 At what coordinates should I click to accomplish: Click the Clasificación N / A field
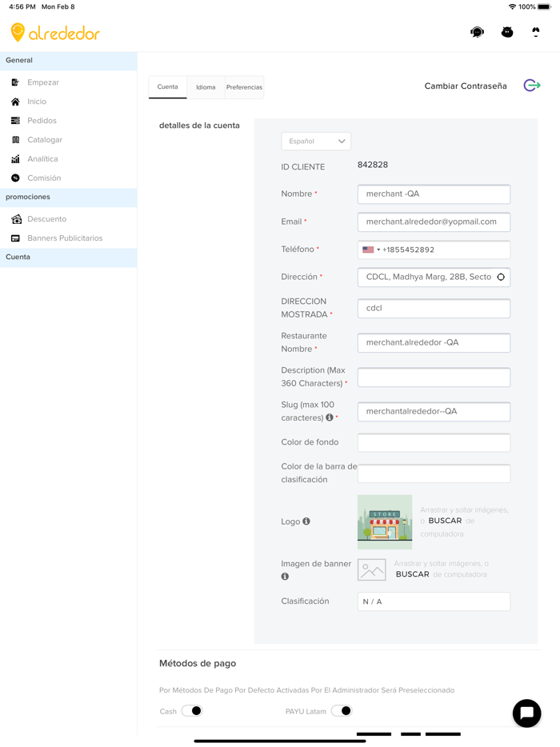pos(434,601)
